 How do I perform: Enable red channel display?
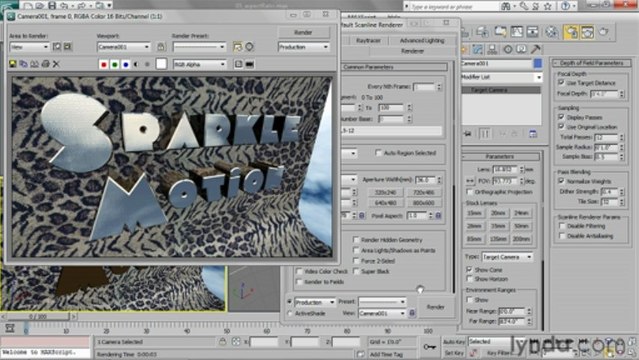tap(104, 64)
